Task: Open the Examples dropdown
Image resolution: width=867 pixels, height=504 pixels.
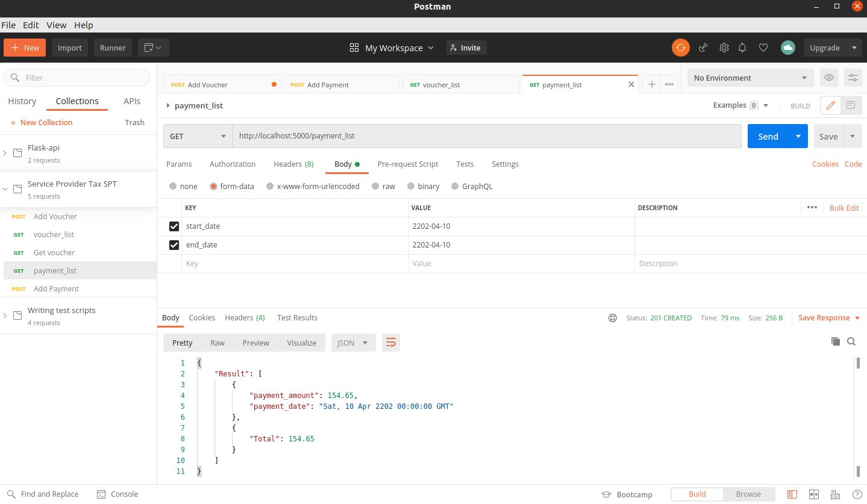Action: point(740,105)
